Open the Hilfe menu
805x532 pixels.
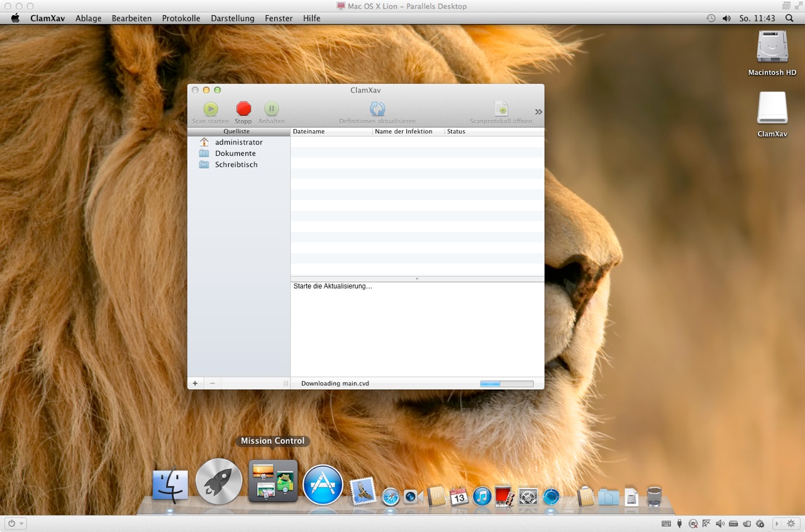tap(312, 18)
